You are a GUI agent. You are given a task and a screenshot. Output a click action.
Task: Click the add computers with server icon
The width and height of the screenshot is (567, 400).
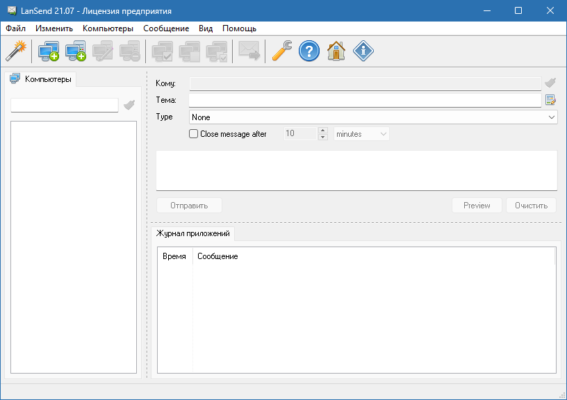76,51
